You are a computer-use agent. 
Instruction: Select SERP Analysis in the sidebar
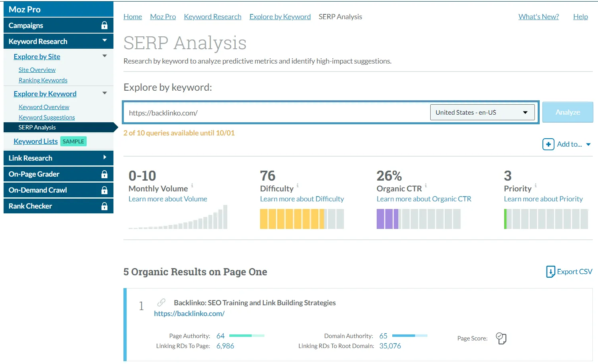click(x=37, y=127)
